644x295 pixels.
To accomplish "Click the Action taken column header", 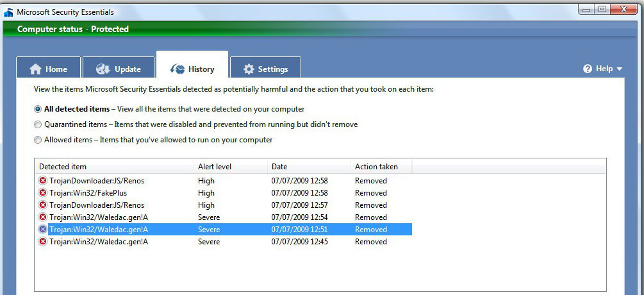I will point(381,167).
